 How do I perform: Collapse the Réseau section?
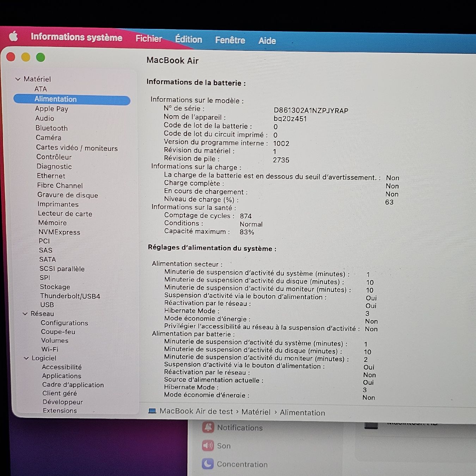(25, 313)
